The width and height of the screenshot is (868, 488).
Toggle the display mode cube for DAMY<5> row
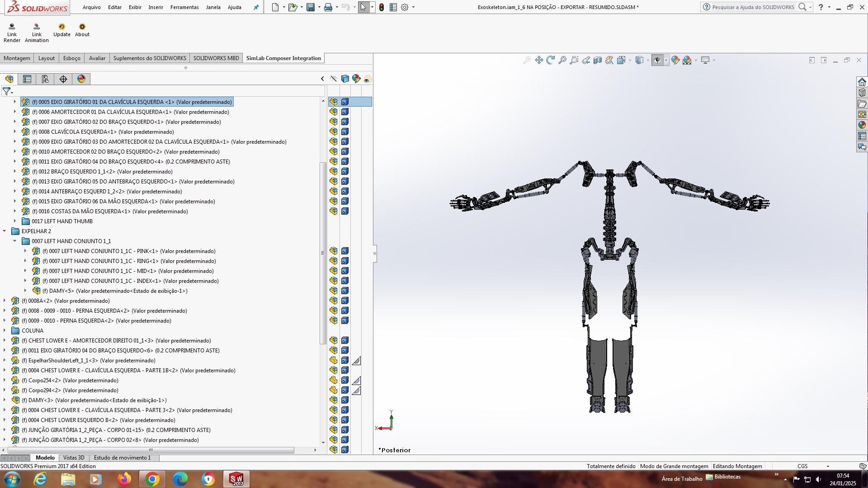345,291
